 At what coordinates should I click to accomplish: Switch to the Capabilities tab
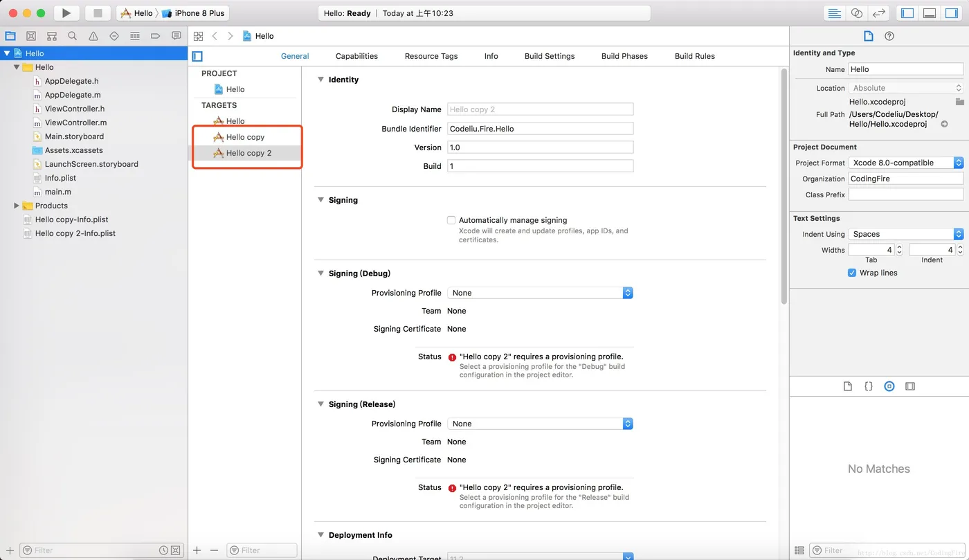click(356, 56)
